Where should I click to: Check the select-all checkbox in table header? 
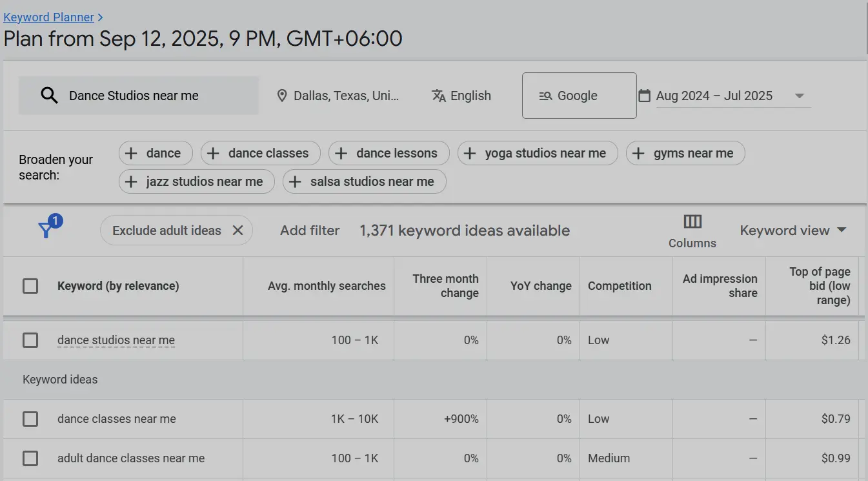pyautogui.click(x=30, y=285)
